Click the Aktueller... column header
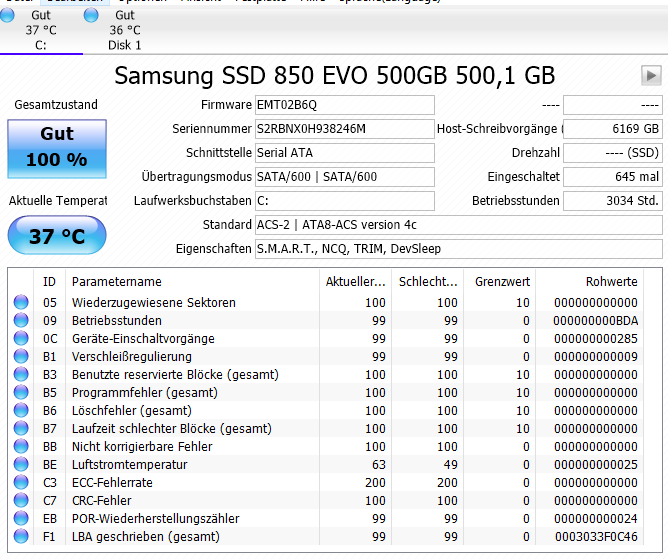 355,282
